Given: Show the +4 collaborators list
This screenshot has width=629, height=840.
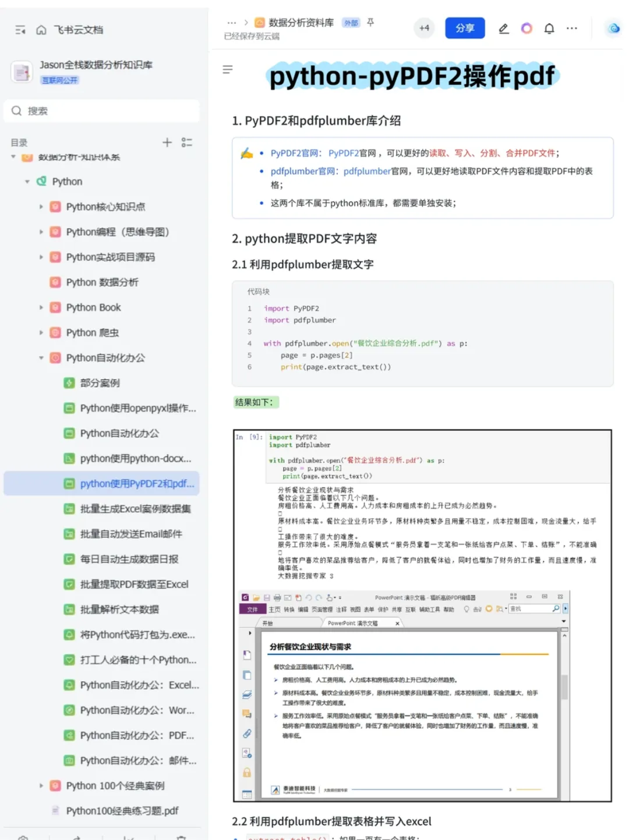Looking at the screenshot, I should pos(424,28).
